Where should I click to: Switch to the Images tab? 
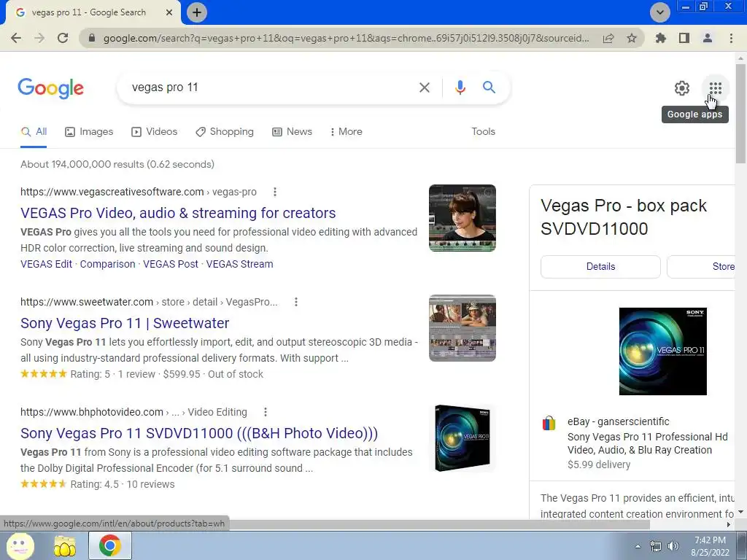click(89, 132)
